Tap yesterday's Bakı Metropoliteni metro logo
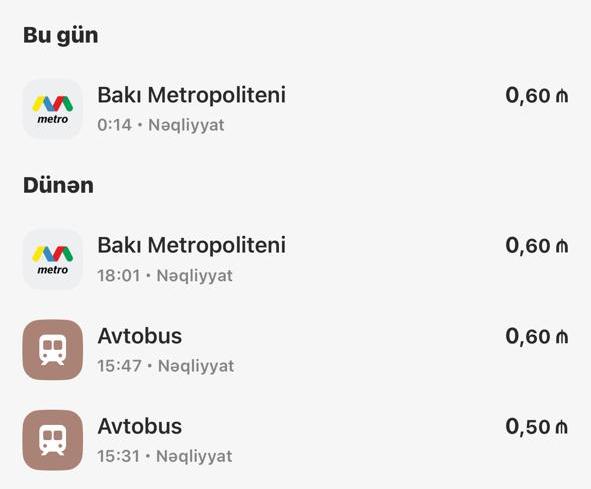The height and width of the screenshot is (489, 591). (53, 259)
